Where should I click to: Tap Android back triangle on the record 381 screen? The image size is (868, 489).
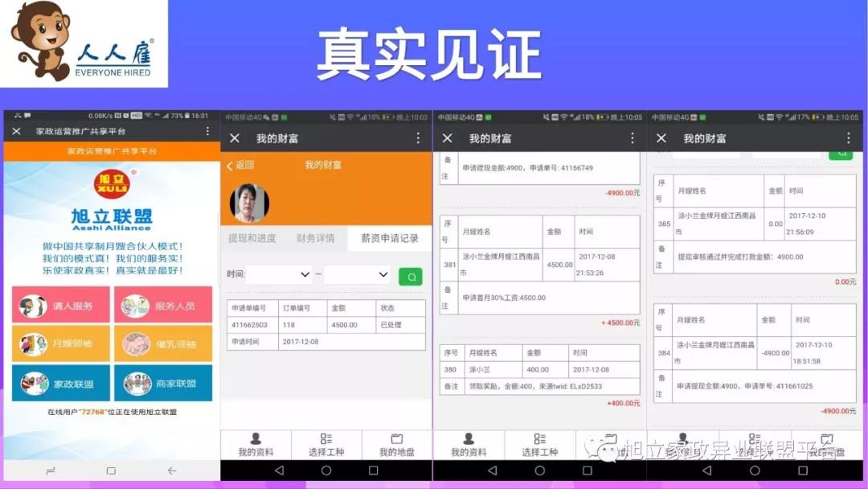(492, 471)
